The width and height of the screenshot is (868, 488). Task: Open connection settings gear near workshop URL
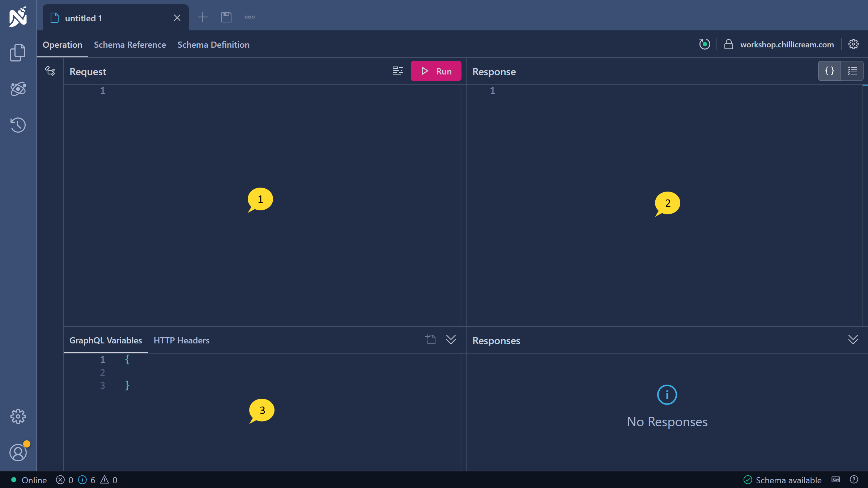click(853, 44)
